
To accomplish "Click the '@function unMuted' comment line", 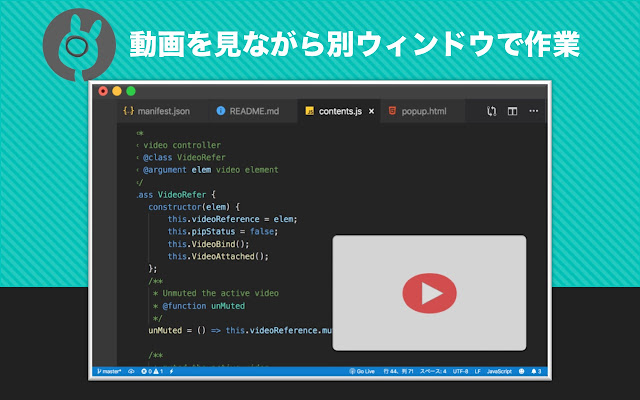I will (x=203, y=306).
